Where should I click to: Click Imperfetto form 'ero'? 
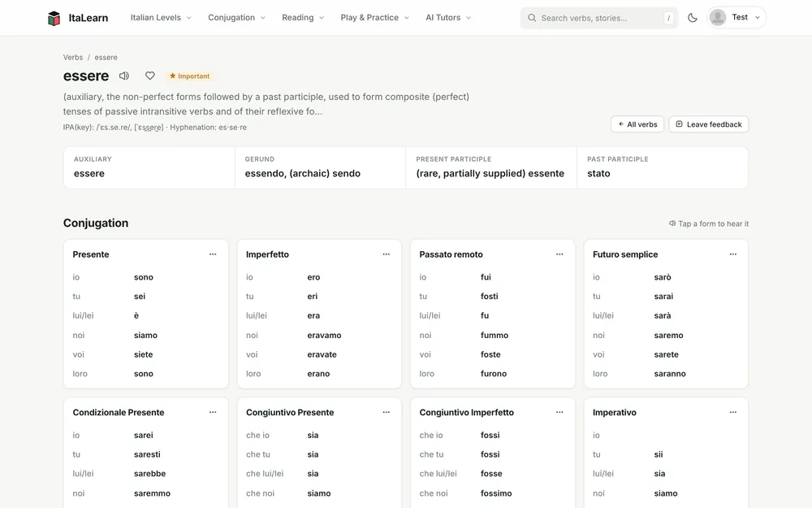point(313,277)
